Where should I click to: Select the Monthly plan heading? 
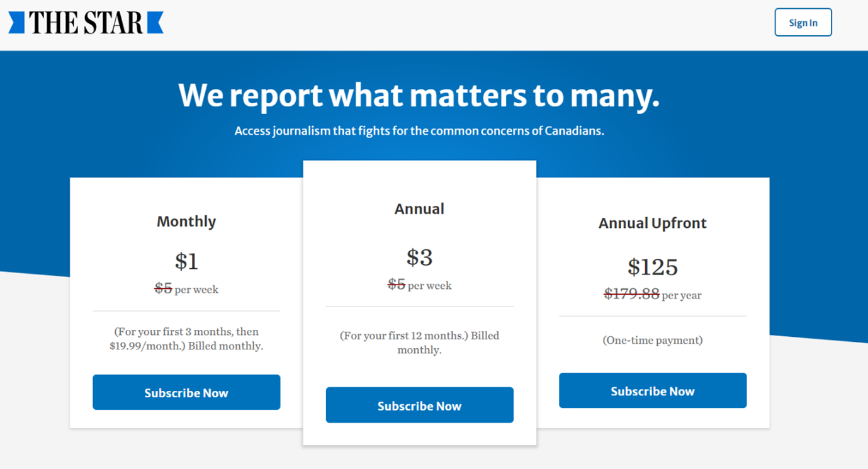click(186, 222)
